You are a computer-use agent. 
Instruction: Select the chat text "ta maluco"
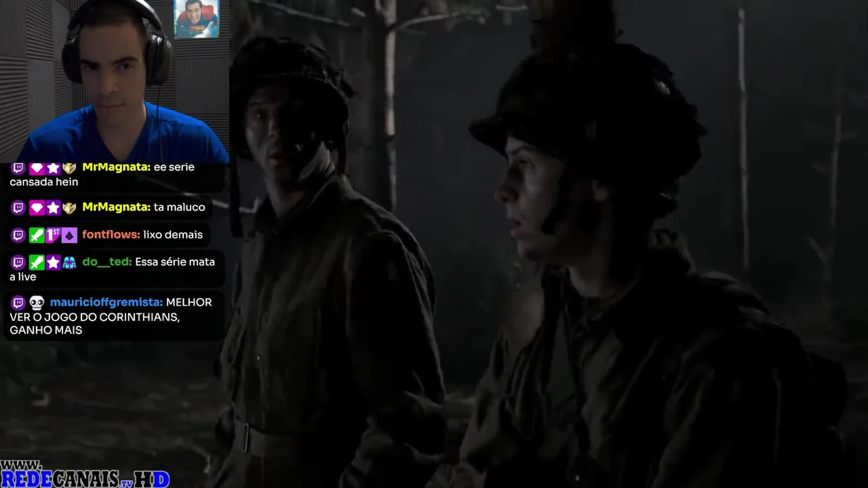point(179,207)
